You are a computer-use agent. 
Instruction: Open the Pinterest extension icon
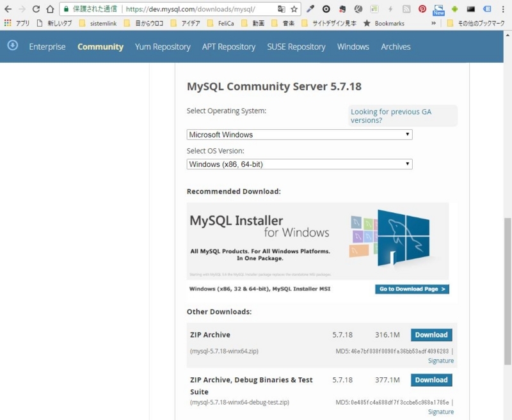point(422,9)
